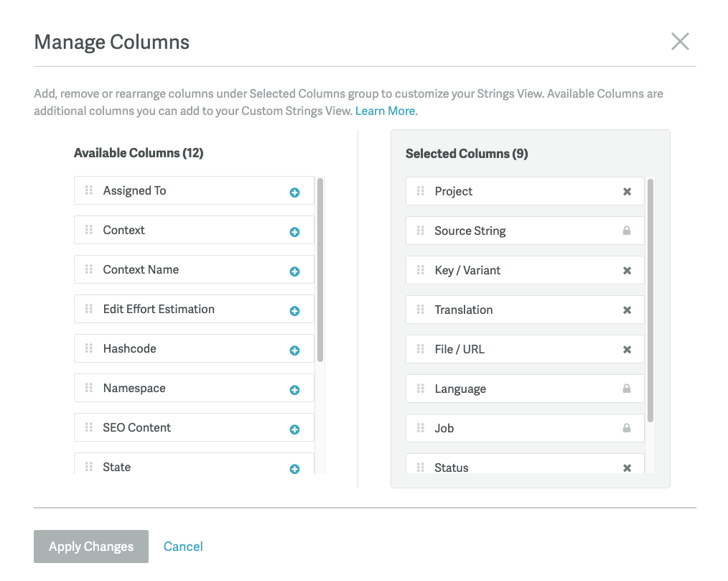Remove the Key / Variant column
Viewport: 728px width, 581px height.
tap(626, 270)
